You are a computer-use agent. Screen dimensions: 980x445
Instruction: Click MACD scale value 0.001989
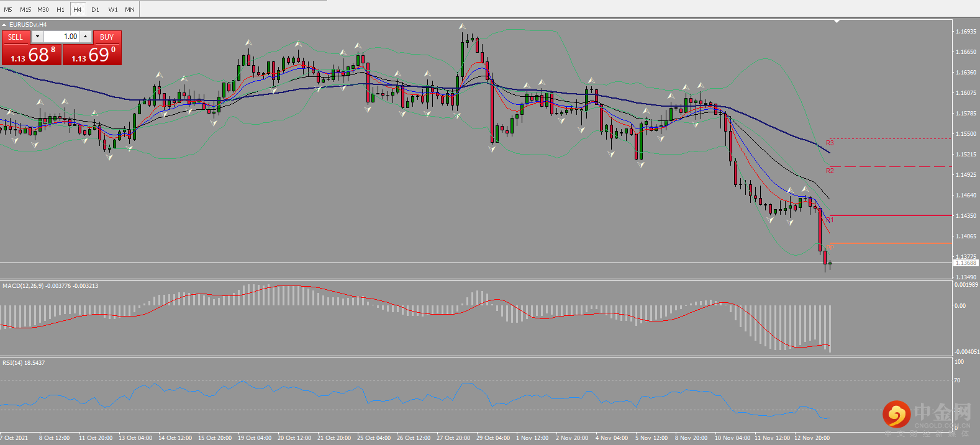coord(966,285)
